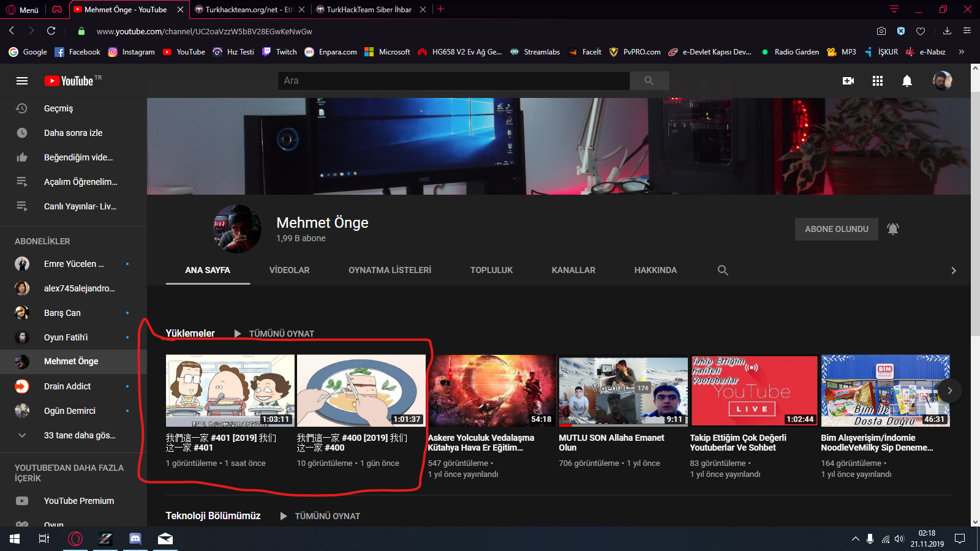Select the ANA SAYFA tab
Viewport: 980px width, 551px height.
click(208, 270)
